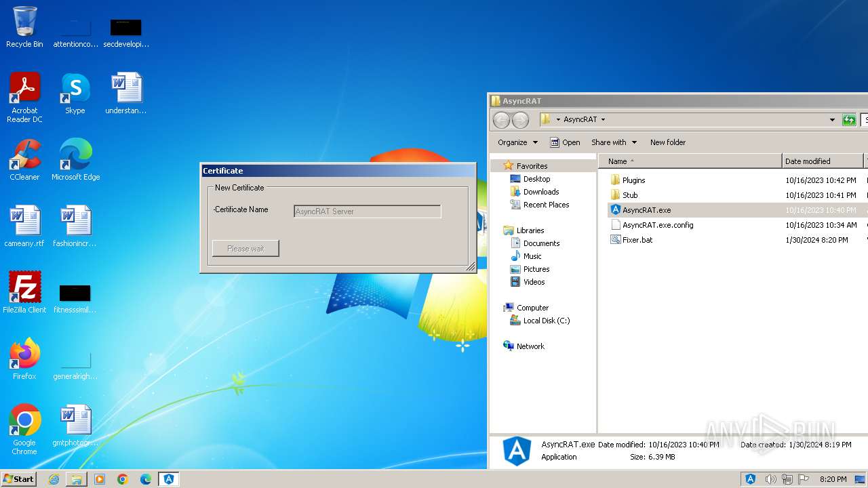Image resolution: width=868 pixels, height=488 pixels.
Task: Open Windows Explorer taskbar button
Action: pyautogui.click(x=77, y=479)
